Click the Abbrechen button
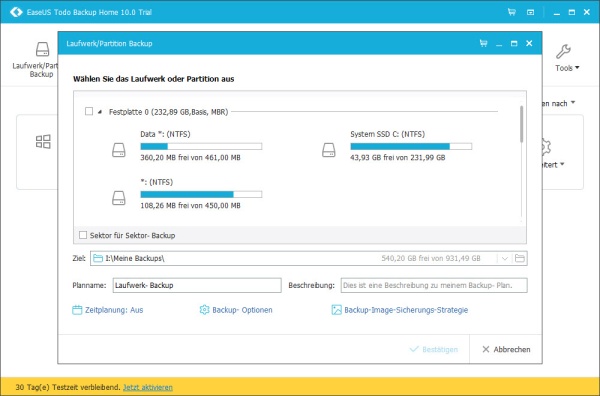The image size is (600, 396). pos(506,349)
